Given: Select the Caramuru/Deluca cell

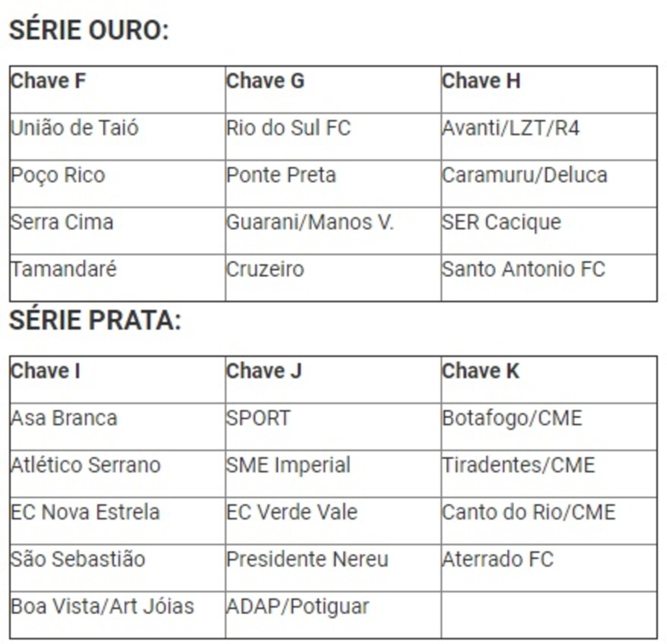Looking at the screenshot, I should (549, 184).
